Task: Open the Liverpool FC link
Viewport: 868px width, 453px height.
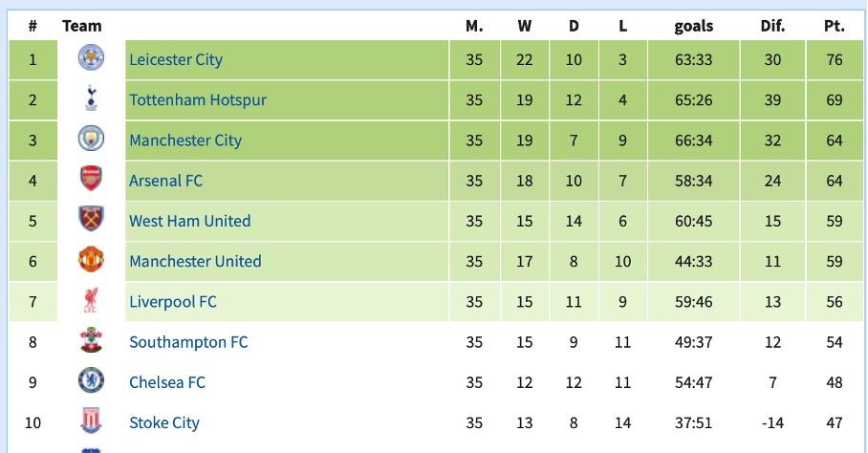Action: 173,301
